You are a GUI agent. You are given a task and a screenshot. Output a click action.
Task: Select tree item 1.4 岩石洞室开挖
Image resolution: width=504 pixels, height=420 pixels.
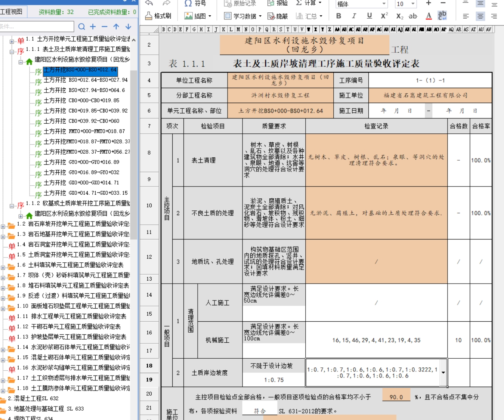coord(73,244)
